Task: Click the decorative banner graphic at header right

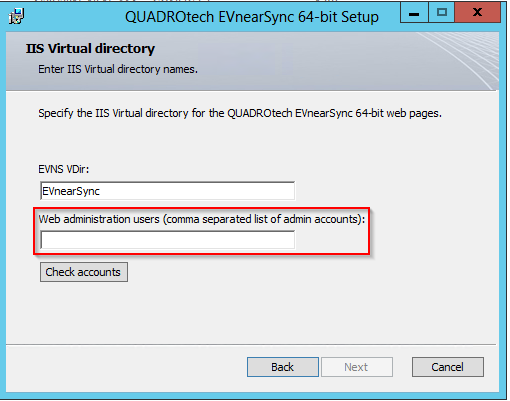Action: coord(458,61)
